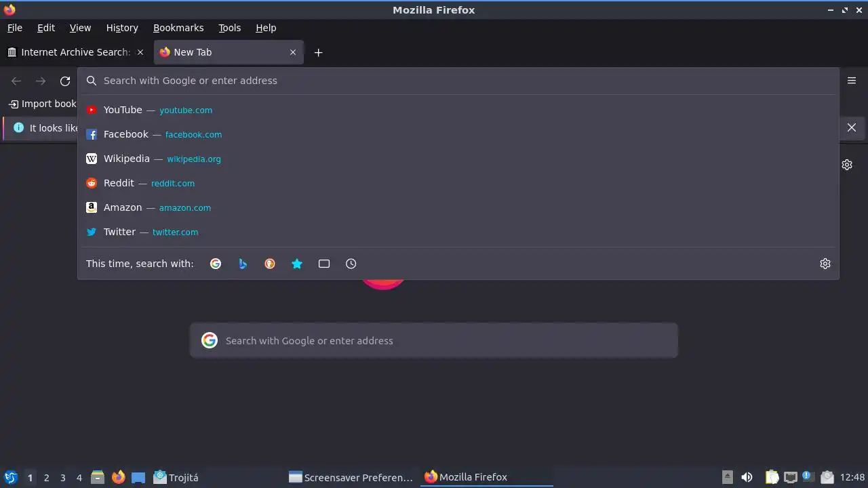This screenshot has width=868, height=488.
Task: Open the Bookmarks menu
Action: [178, 28]
